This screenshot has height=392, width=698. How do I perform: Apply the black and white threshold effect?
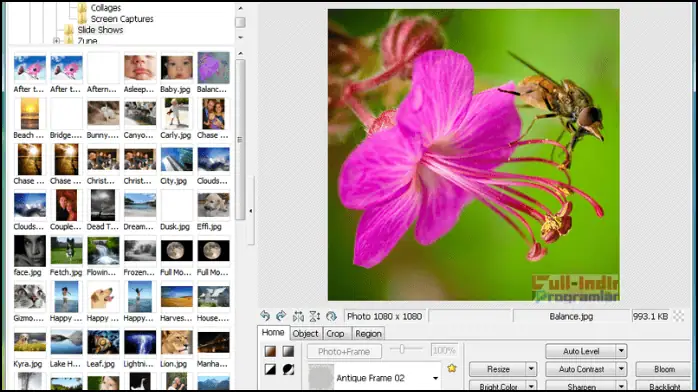[270, 369]
